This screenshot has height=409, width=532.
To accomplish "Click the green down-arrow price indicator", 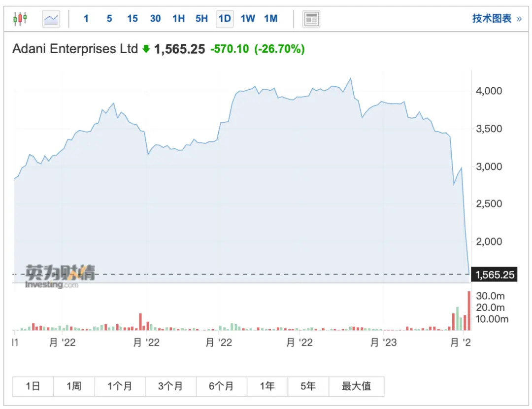I will [x=146, y=49].
